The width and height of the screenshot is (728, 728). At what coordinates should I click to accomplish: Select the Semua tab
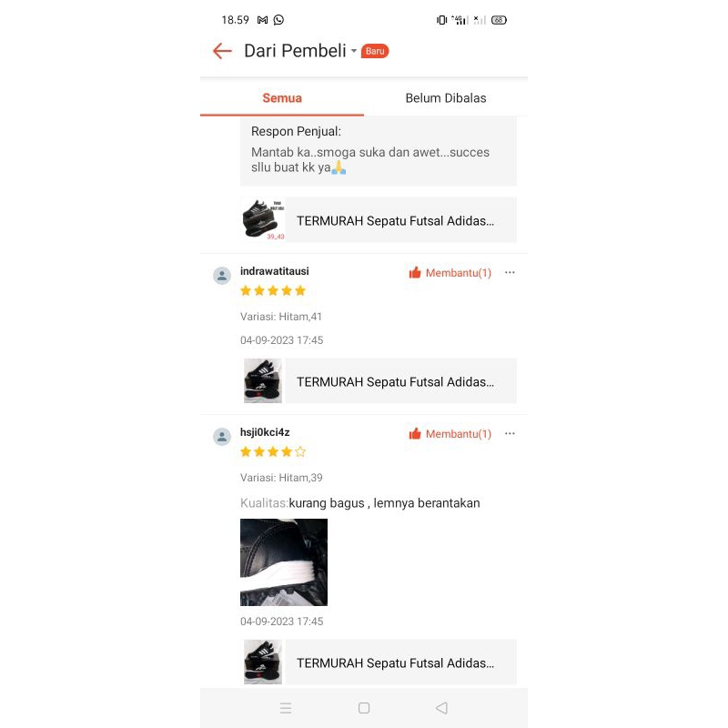tap(282, 98)
